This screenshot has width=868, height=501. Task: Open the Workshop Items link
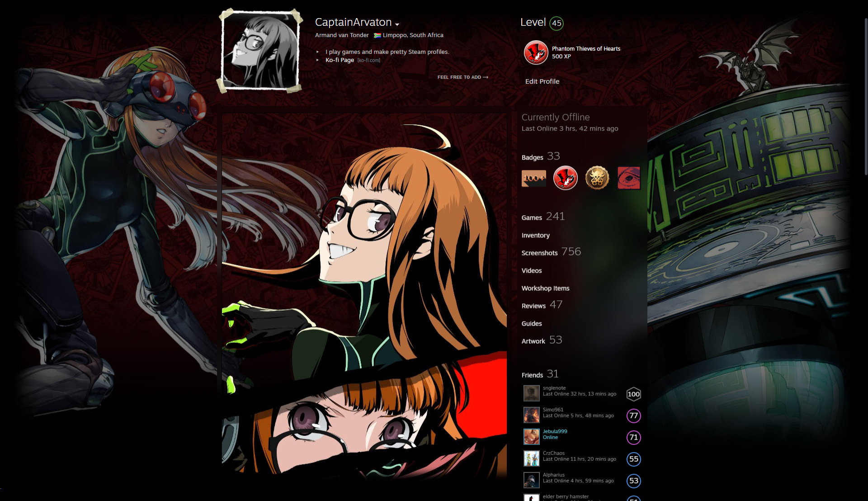point(545,288)
